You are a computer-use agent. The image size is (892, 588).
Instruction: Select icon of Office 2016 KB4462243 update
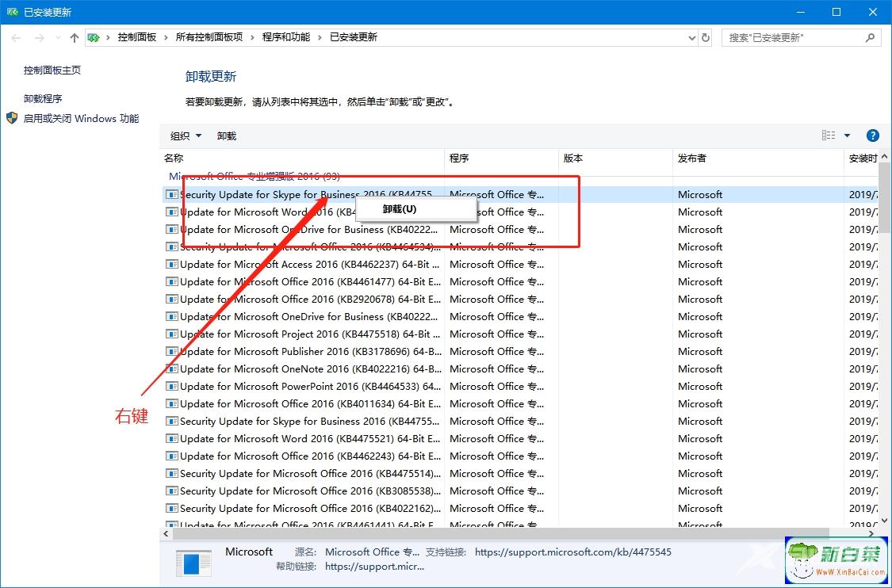(x=171, y=456)
